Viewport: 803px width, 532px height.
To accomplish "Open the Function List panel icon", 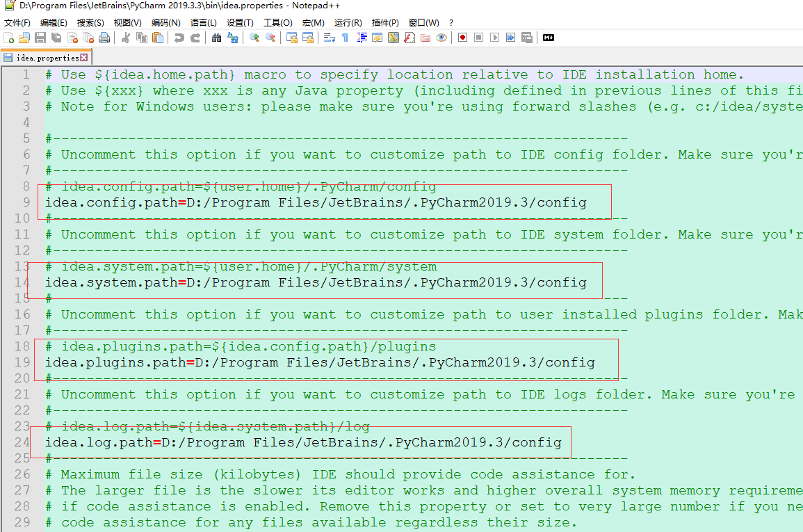I will click(x=409, y=38).
